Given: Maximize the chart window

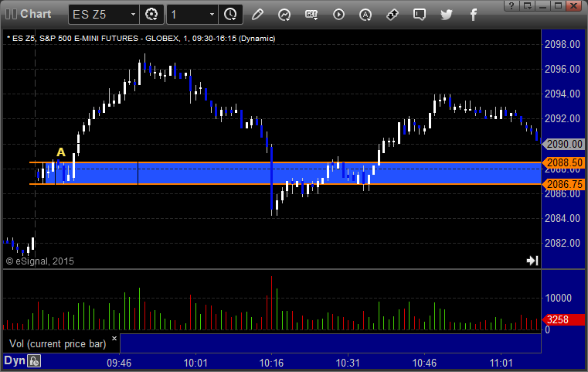Looking at the screenshot, I should 558,5.
